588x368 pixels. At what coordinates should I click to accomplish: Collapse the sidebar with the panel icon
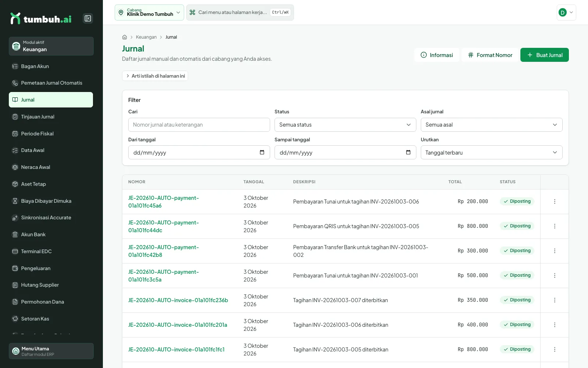[88, 18]
